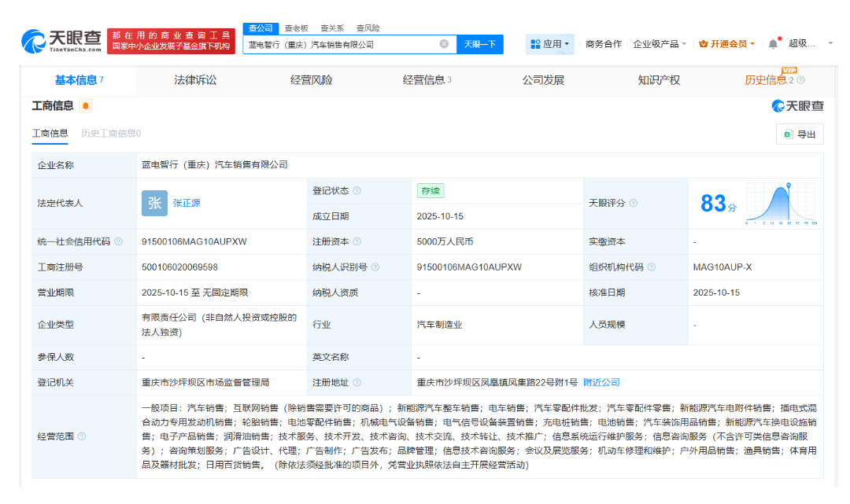
Task: Select the 工商信息 sub-tab
Action: tap(50, 134)
